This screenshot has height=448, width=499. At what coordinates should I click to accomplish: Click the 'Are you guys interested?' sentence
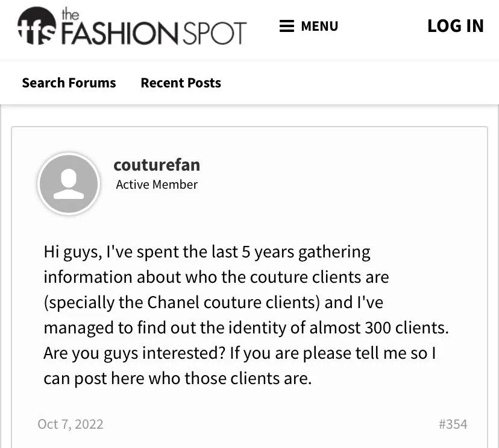pyautogui.click(x=134, y=353)
